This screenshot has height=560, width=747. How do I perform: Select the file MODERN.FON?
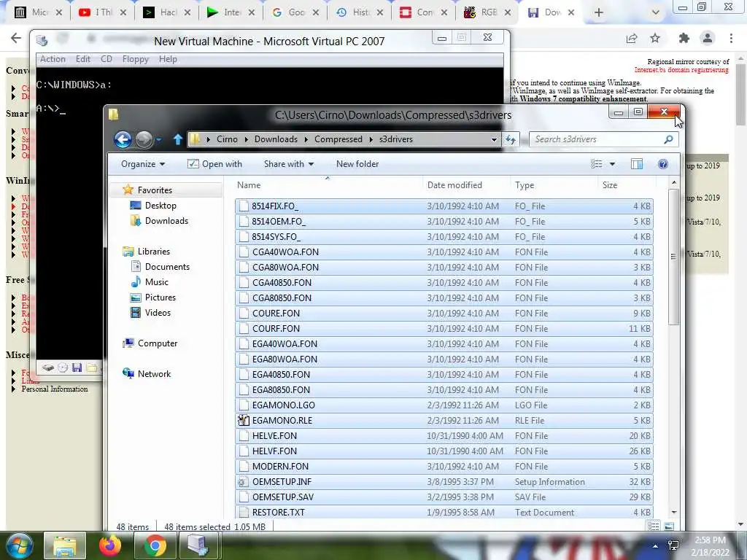[x=444, y=466]
